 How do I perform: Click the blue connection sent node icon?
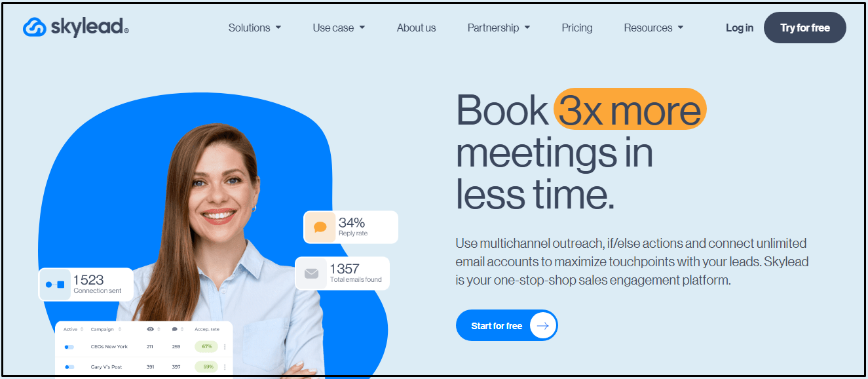tap(55, 285)
